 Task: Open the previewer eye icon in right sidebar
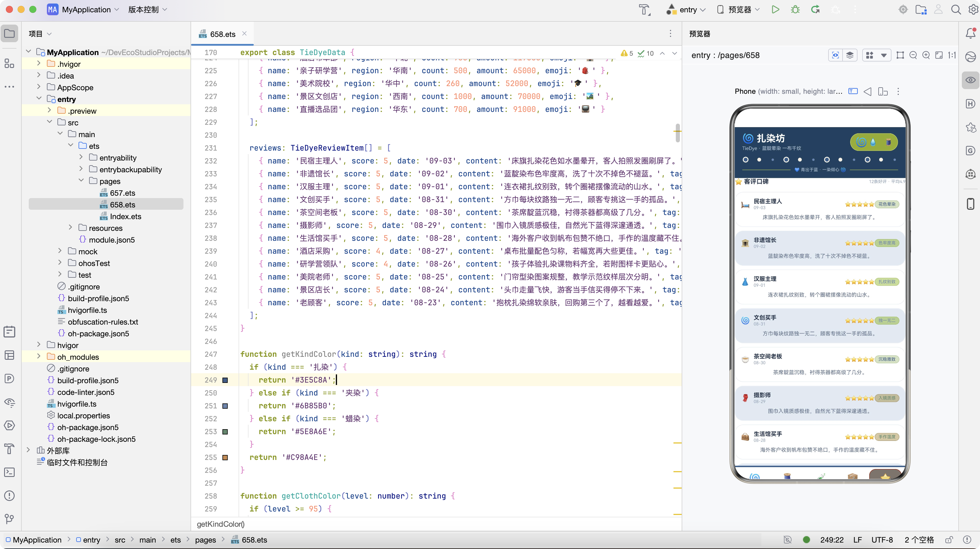tap(971, 80)
